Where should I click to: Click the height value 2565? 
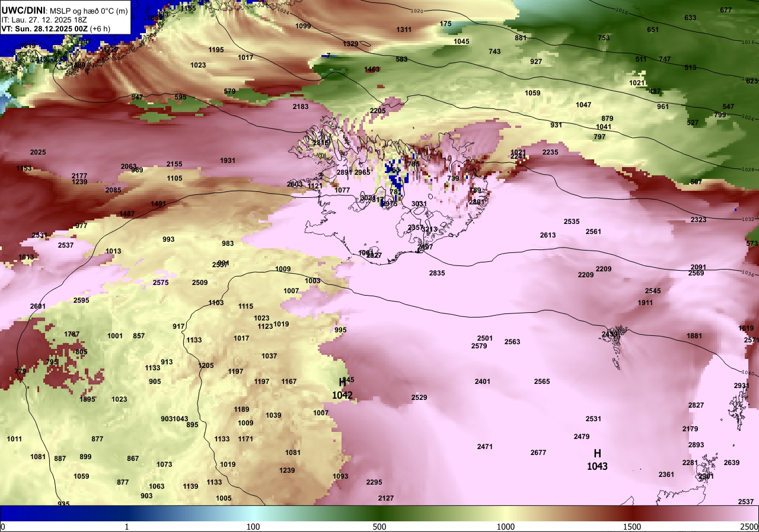point(542,382)
